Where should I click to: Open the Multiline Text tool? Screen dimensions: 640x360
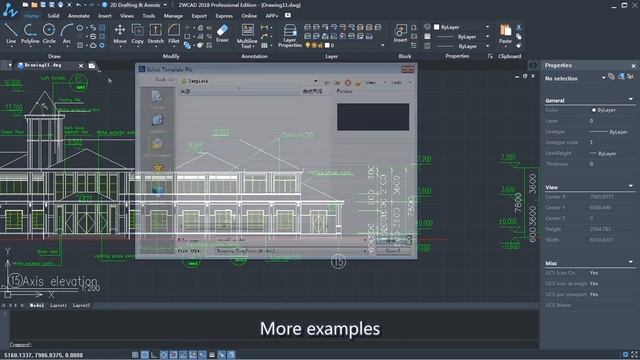[247, 36]
